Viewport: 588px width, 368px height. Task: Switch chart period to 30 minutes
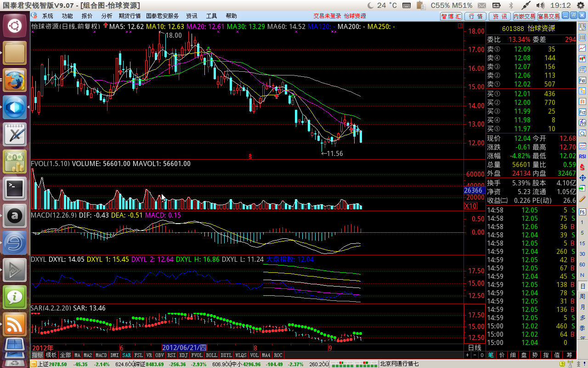[582, 254]
